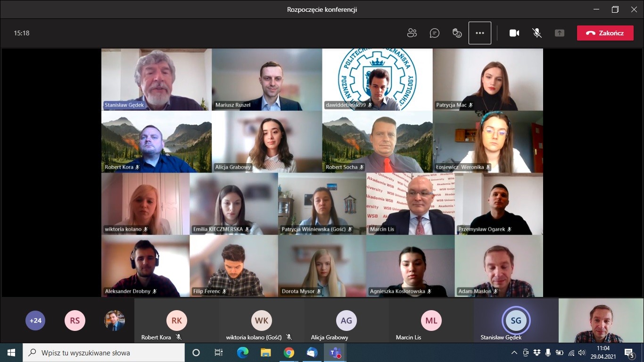Show hidden system tray icons
This screenshot has width=644, height=362.
click(514, 353)
